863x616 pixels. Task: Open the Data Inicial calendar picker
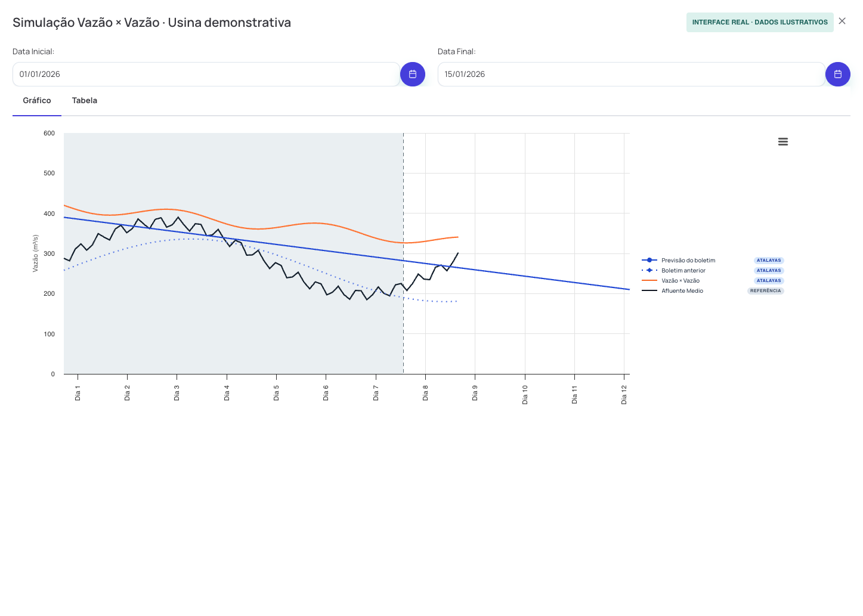413,74
